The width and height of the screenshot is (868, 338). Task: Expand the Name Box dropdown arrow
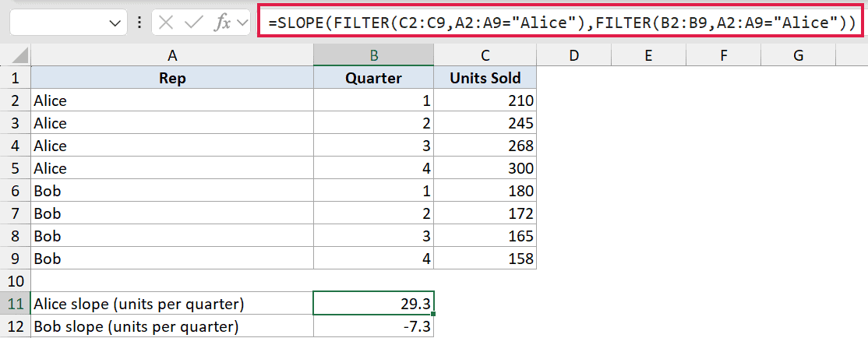pos(115,23)
